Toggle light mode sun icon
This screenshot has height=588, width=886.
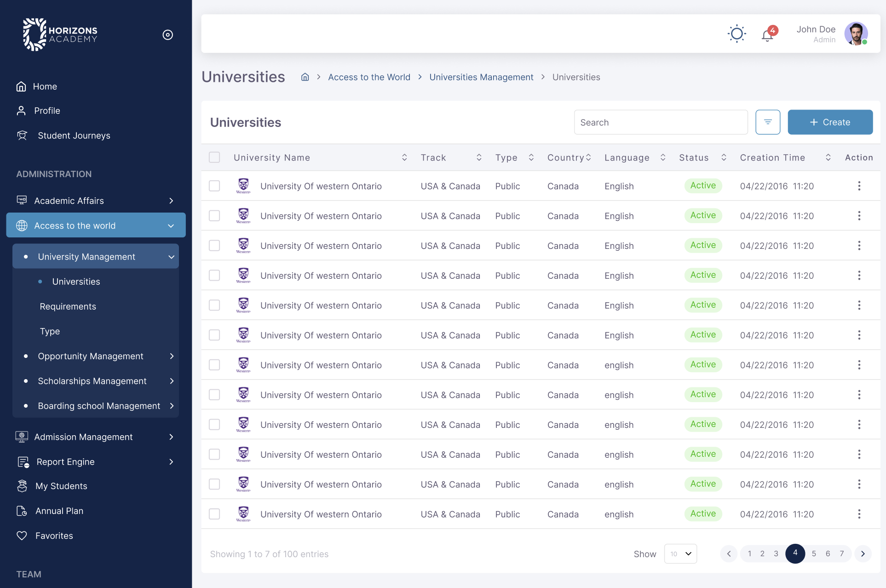736,34
